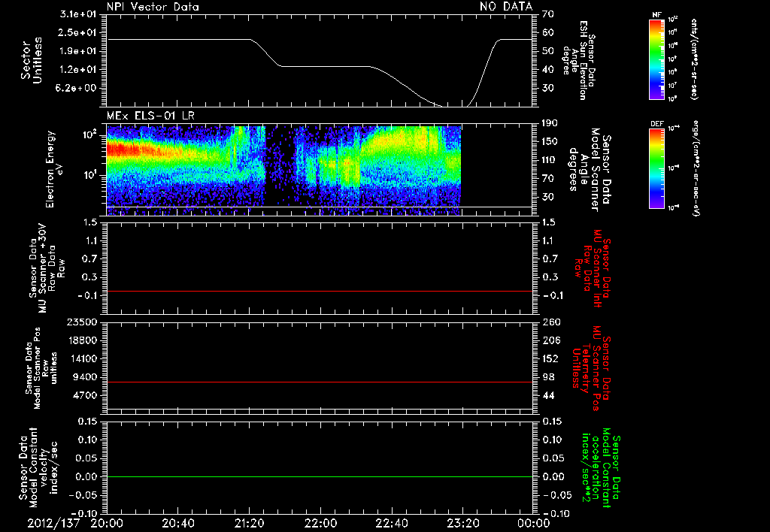The height and width of the screenshot is (532, 770).
Task: Click the NF color scale bar
Action: (656, 59)
